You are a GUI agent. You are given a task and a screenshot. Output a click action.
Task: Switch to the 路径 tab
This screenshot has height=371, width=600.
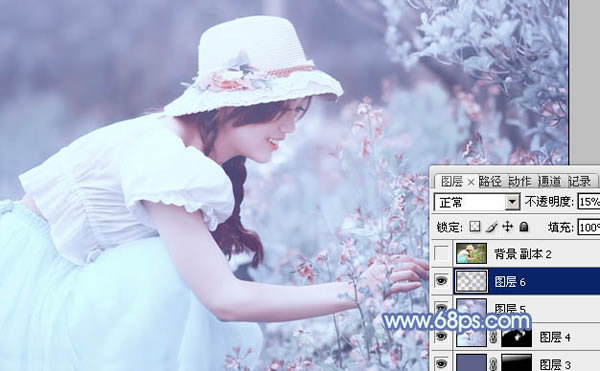pos(490,181)
